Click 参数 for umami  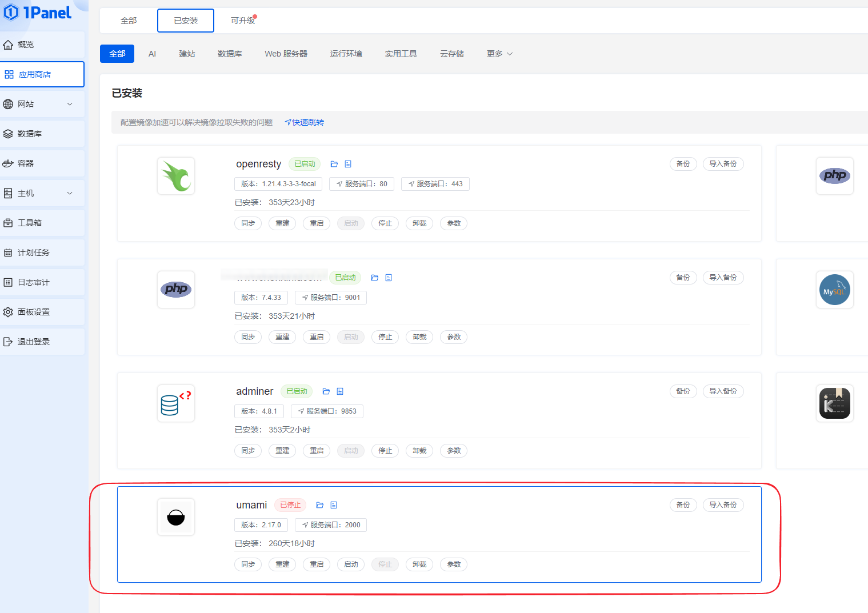(x=454, y=564)
